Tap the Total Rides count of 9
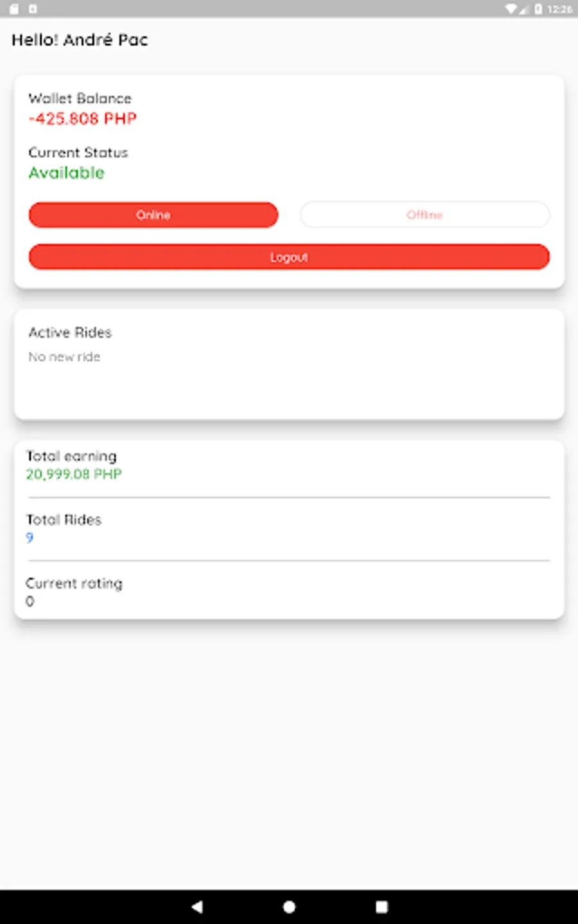Viewport: 578px width, 924px height. (30, 538)
